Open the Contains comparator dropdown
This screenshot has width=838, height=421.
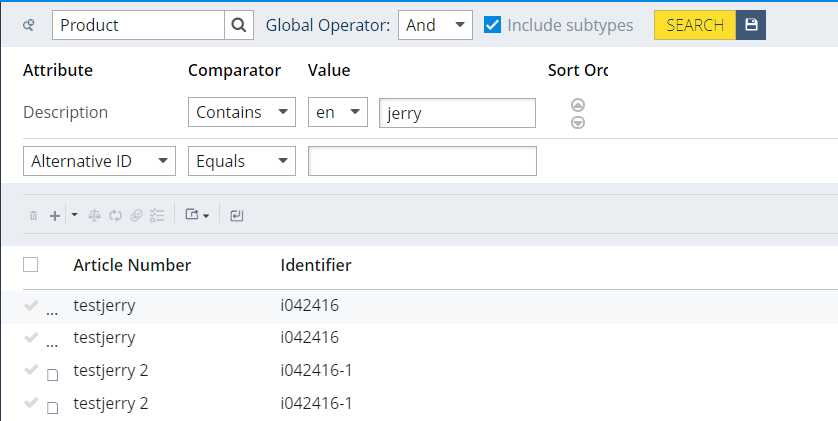click(x=241, y=113)
